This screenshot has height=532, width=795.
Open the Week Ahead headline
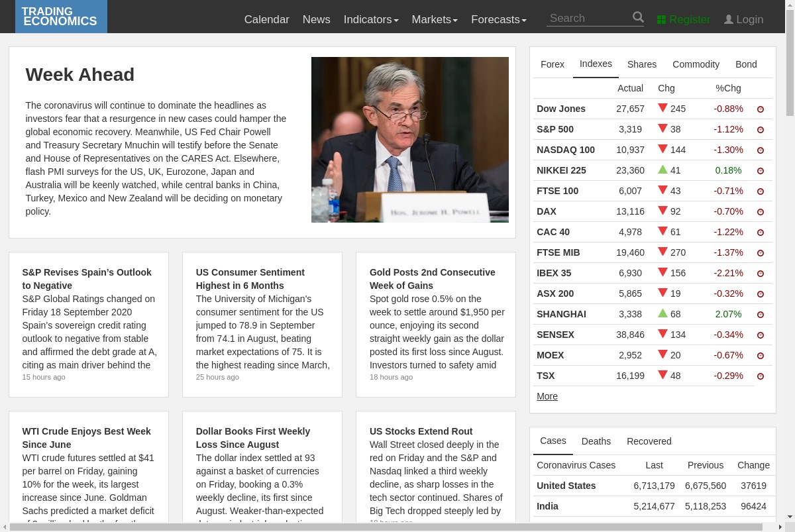pos(80,75)
